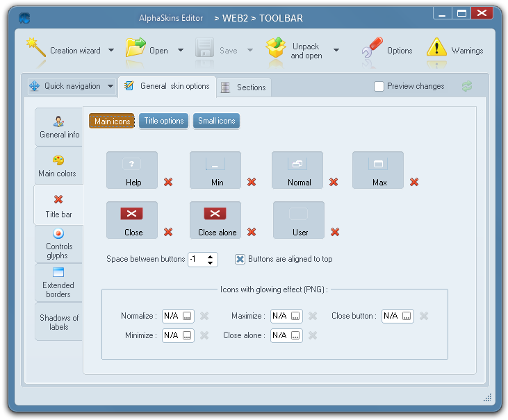Click the AlphaSkins app icon in title bar

click(x=24, y=18)
